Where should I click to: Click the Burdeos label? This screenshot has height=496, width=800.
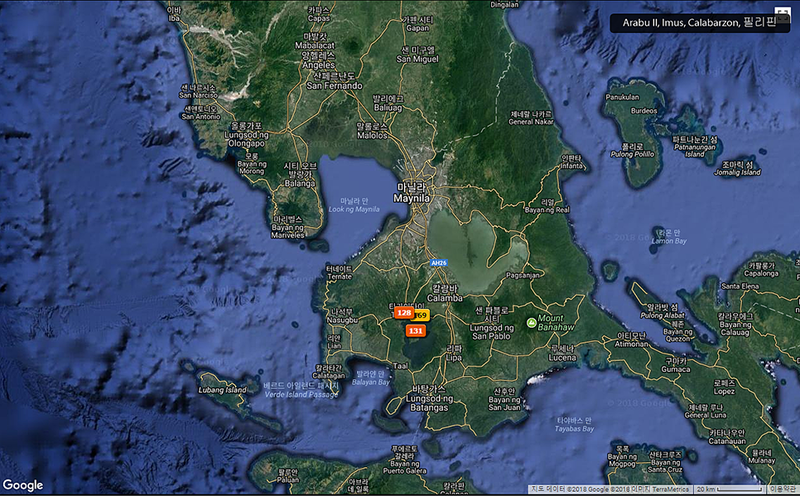click(x=644, y=110)
